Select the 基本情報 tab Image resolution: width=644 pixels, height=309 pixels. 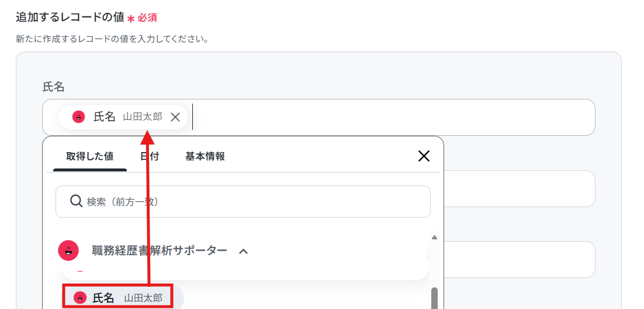(x=205, y=157)
